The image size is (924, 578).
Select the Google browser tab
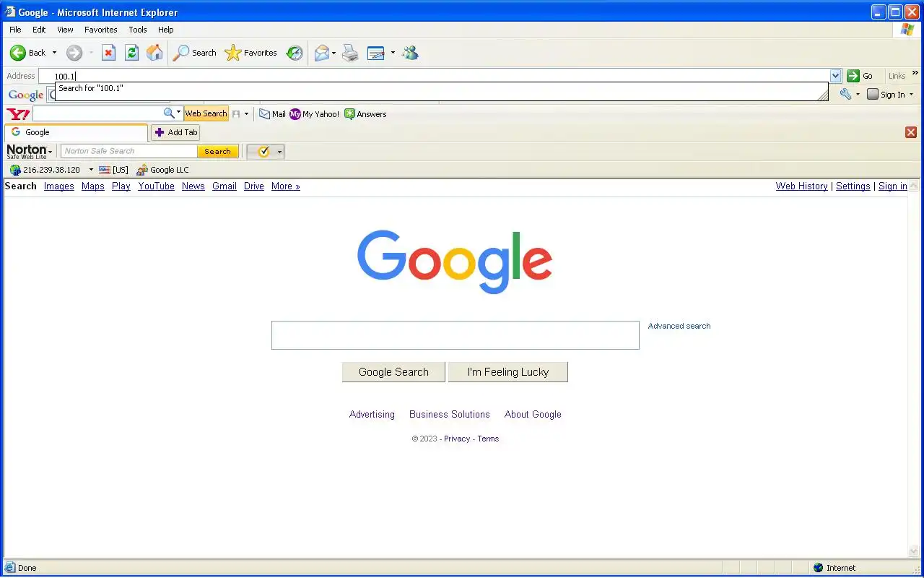[76, 132]
